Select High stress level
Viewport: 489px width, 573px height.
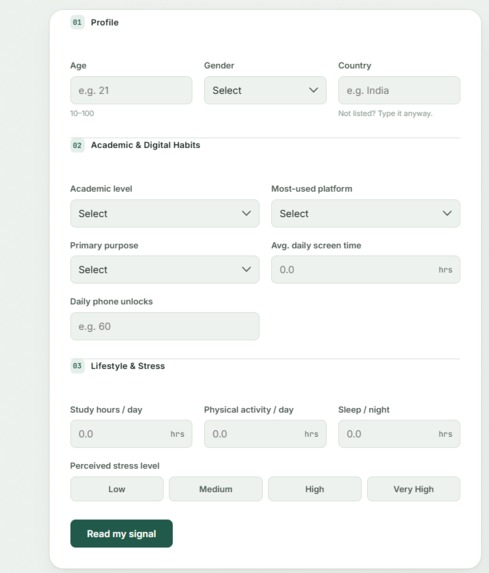click(x=315, y=489)
